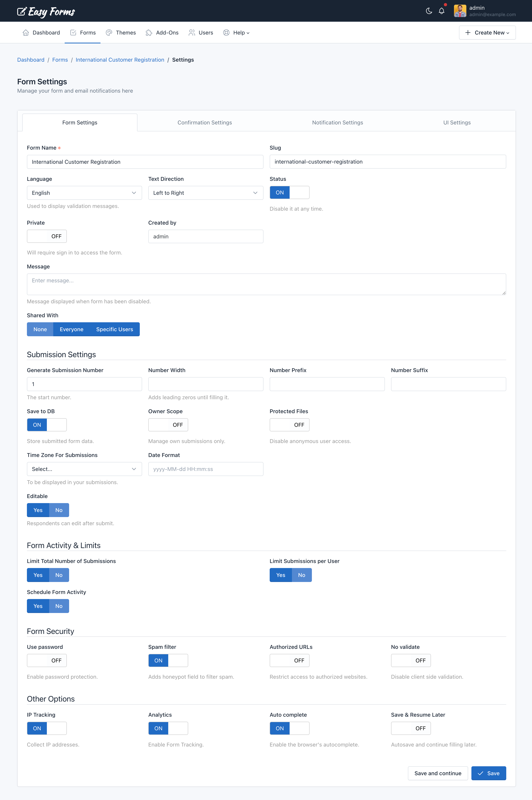Screen dimensions: 532x800
Task: Open the Themes section
Action: pyautogui.click(x=121, y=32)
